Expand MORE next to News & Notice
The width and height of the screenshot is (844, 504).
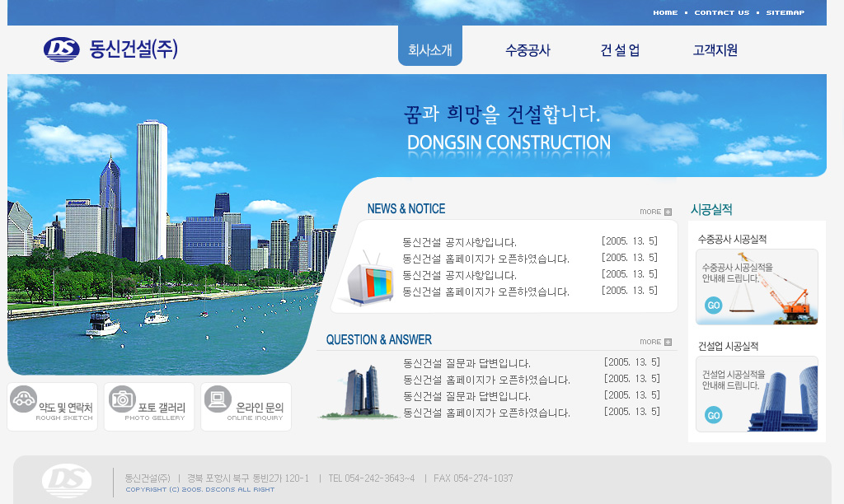pos(655,212)
